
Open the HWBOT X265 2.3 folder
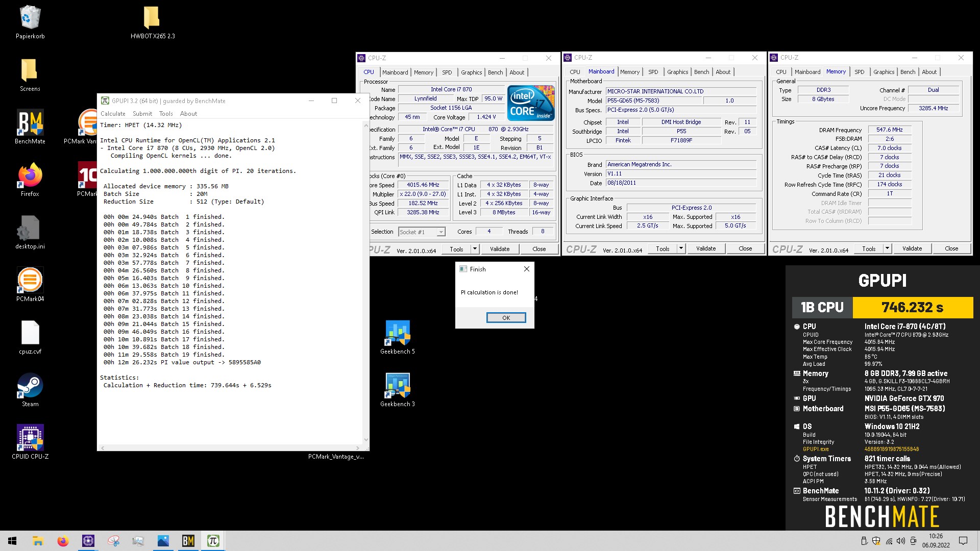click(152, 22)
